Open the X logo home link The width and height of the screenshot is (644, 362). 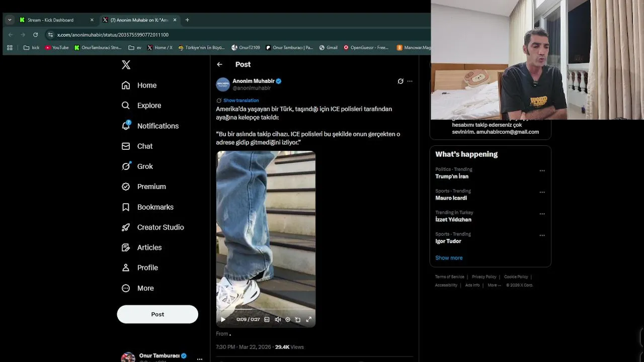click(126, 65)
